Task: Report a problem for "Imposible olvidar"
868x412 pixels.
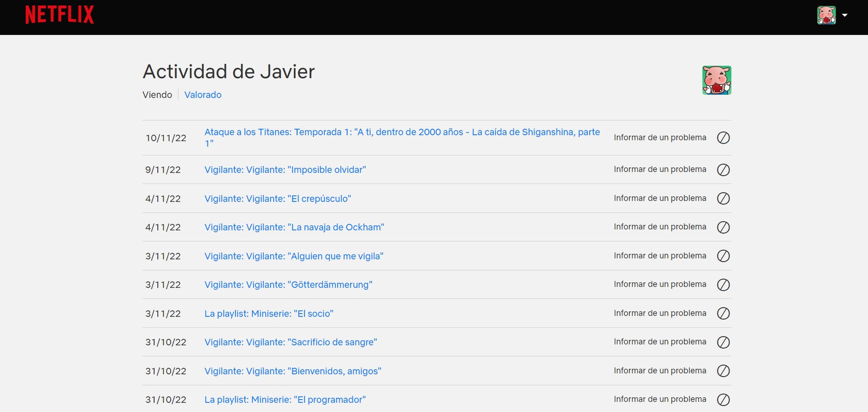Action: [660, 169]
